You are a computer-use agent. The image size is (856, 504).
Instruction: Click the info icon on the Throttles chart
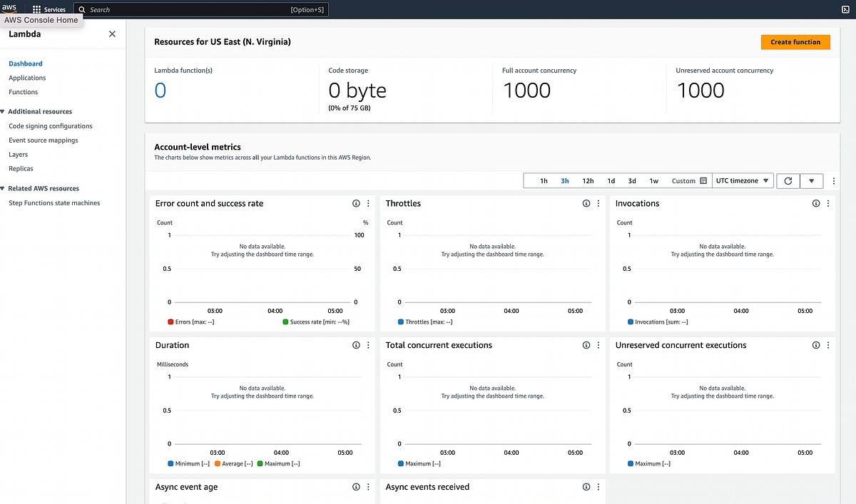point(586,203)
